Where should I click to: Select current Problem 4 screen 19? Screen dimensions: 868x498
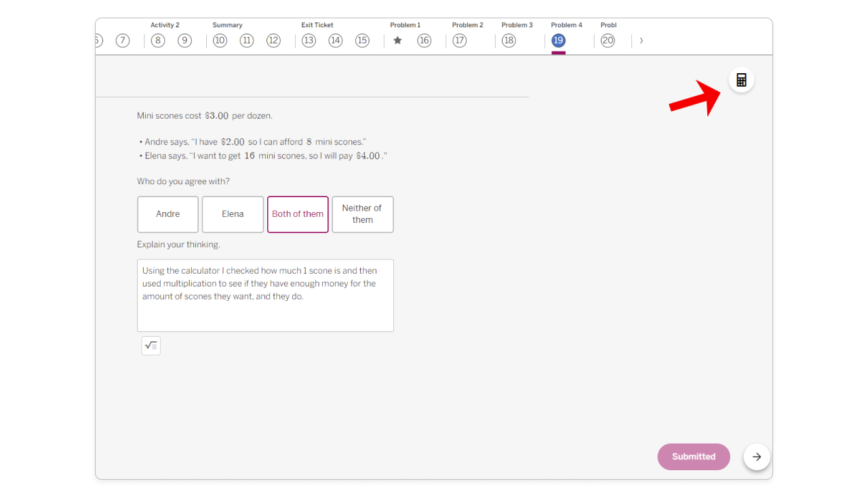point(558,41)
